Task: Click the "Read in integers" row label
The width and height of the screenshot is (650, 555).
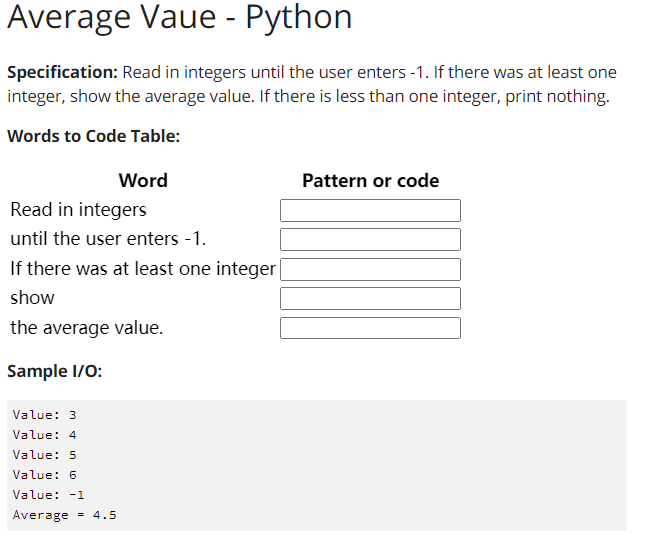Action: pos(78,210)
